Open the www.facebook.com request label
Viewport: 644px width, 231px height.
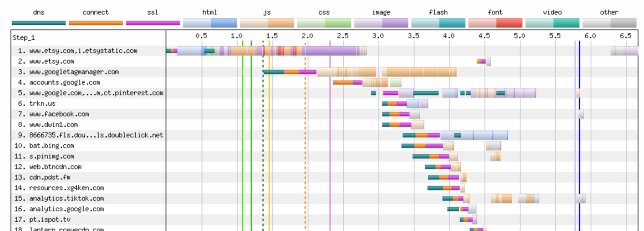tap(59, 114)
